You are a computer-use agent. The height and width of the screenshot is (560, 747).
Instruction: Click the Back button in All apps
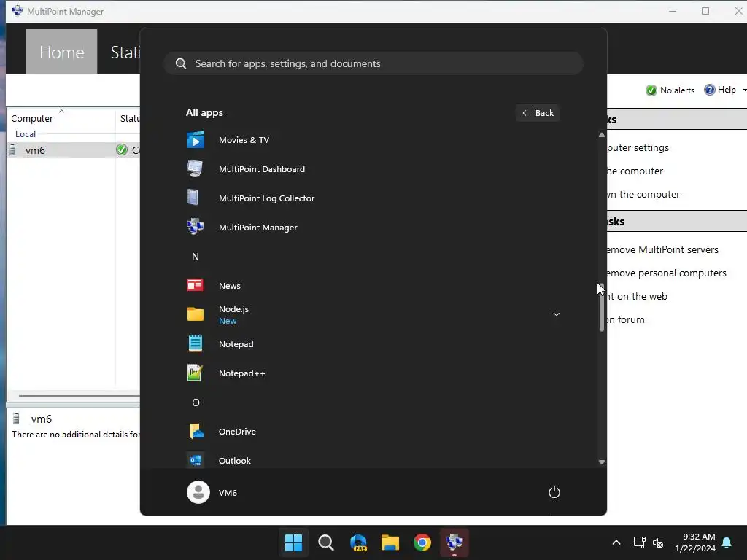pyautogui.click(x=538, y=113)
